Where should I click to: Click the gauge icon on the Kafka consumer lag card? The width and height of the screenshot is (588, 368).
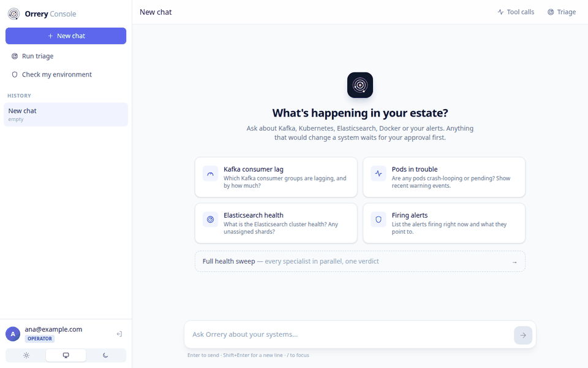[210, 174]
